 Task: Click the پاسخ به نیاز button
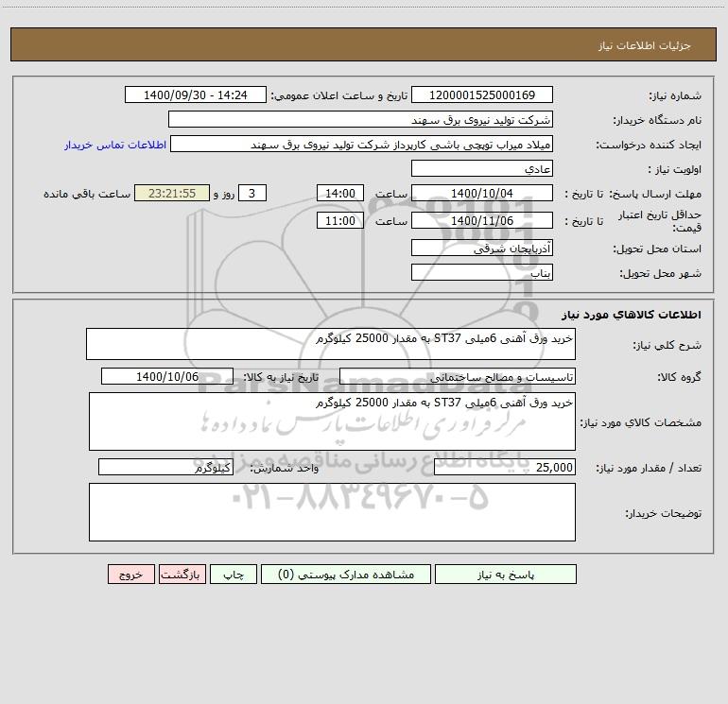pos(506,574)
